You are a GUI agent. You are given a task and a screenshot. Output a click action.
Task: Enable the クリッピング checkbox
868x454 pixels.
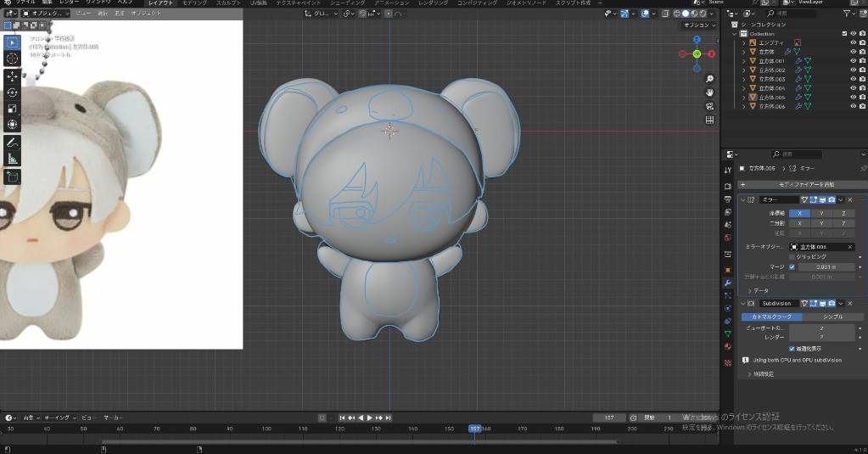coord(792,256)
